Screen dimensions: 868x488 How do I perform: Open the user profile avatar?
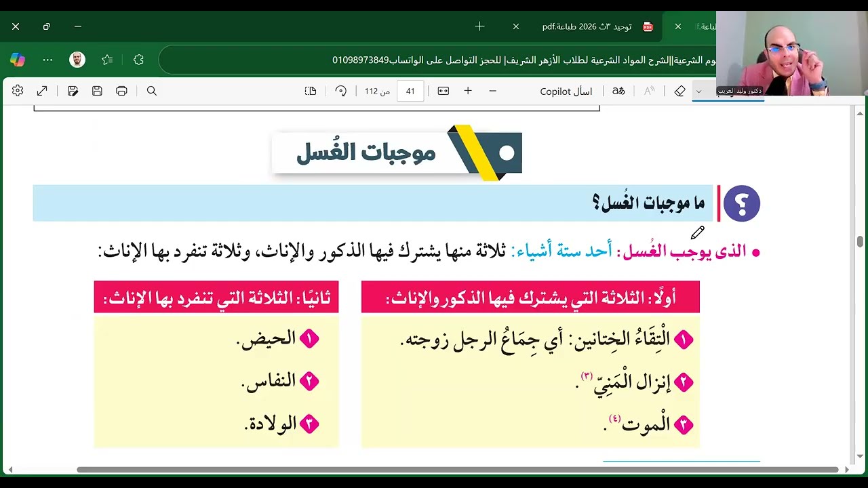click(77, 60)
